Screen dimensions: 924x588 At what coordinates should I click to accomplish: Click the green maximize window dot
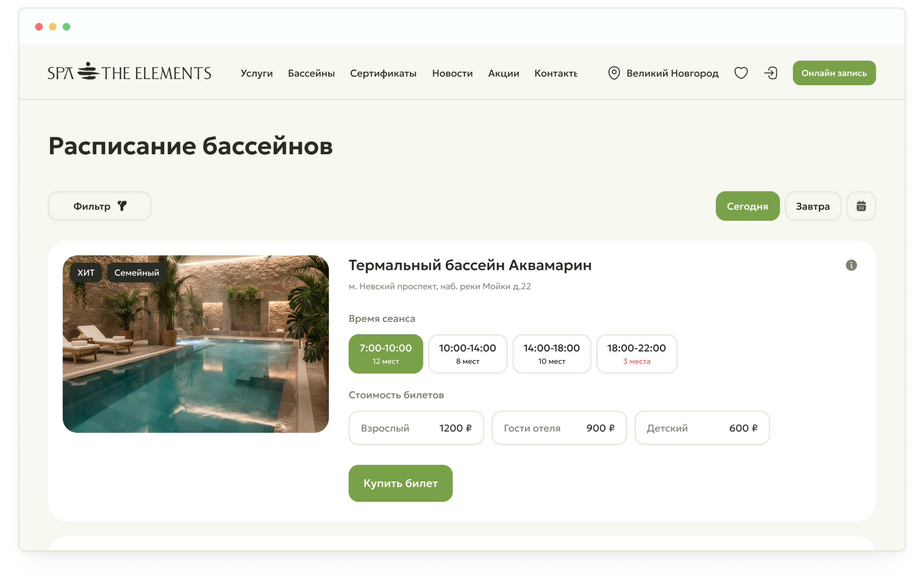[66, 26]
